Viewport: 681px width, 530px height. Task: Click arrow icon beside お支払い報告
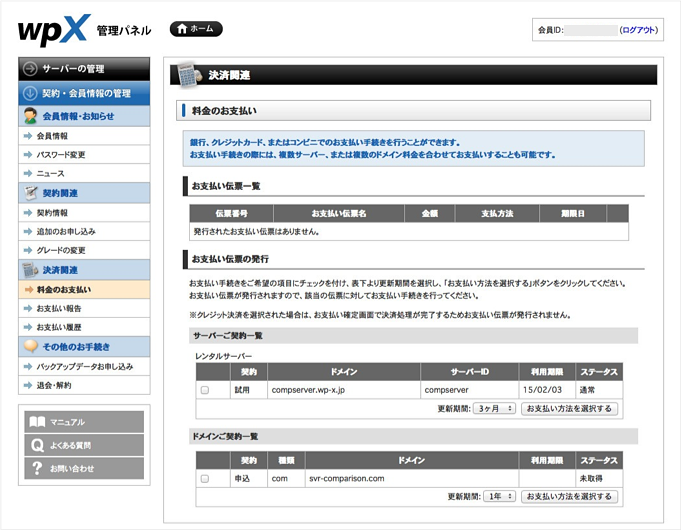click(28, 308)
